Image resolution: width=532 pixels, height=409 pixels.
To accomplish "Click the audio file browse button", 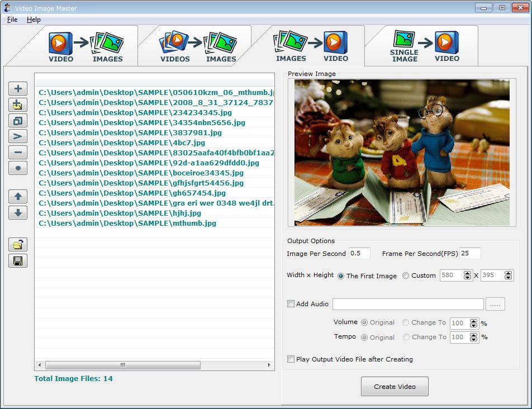I will [495, 304].
